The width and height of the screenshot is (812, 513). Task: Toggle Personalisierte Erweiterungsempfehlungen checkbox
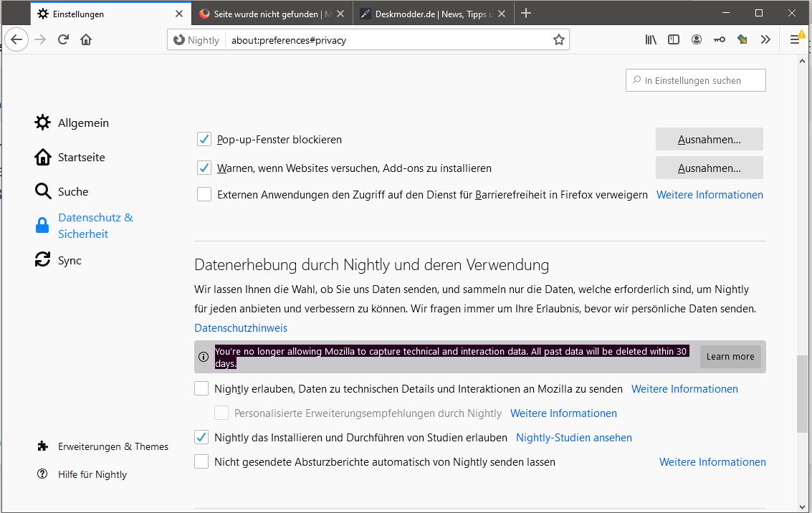coord(221,413)
